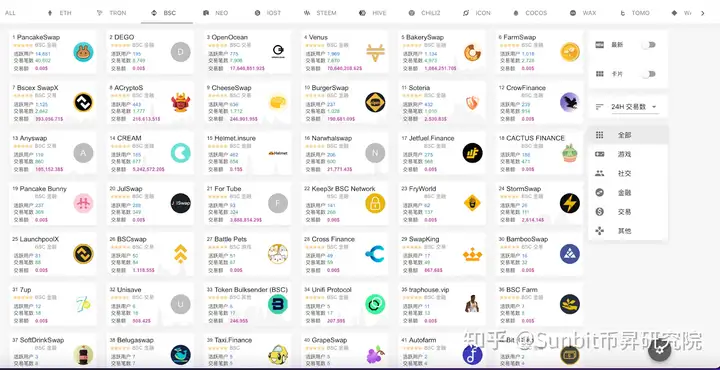Switch to the IOST tab

268,13
